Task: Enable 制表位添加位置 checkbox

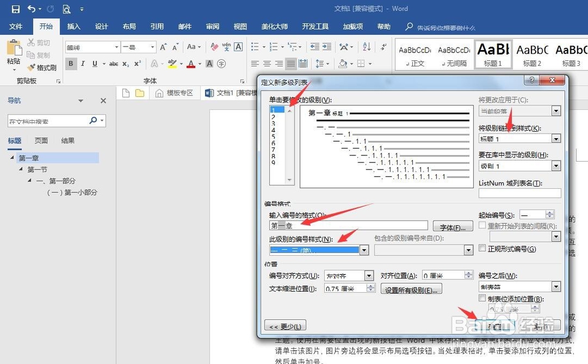Action: 483,298
